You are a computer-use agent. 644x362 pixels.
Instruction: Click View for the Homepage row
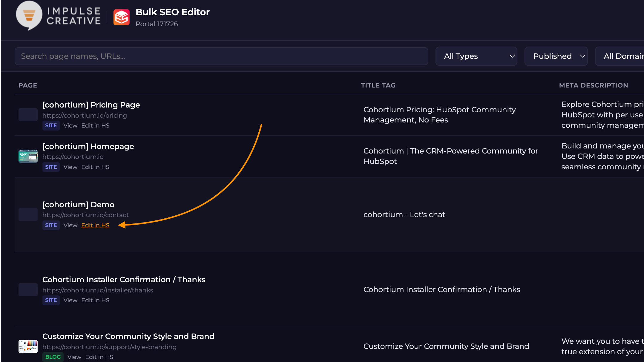(70, 167)
